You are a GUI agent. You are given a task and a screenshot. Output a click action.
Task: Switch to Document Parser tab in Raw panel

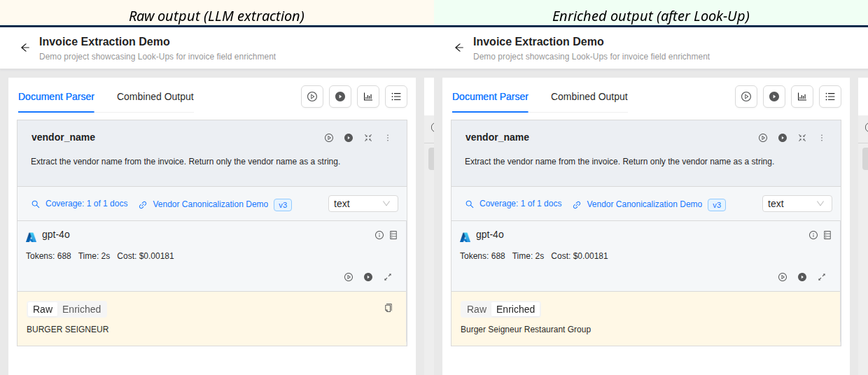[57, 97]
